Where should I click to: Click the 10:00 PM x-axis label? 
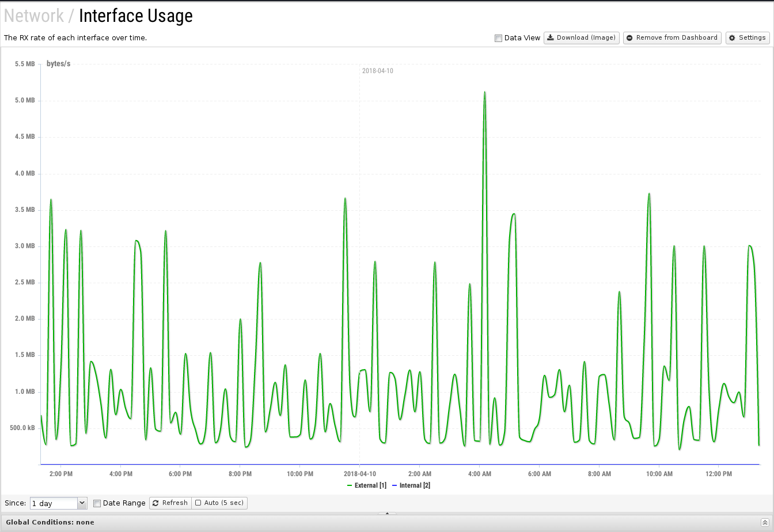300,474
